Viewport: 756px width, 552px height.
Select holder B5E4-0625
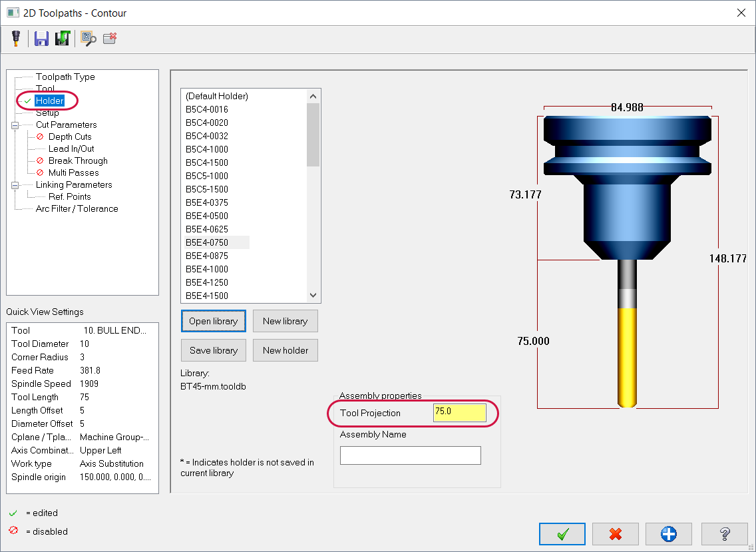pos(207,229)
